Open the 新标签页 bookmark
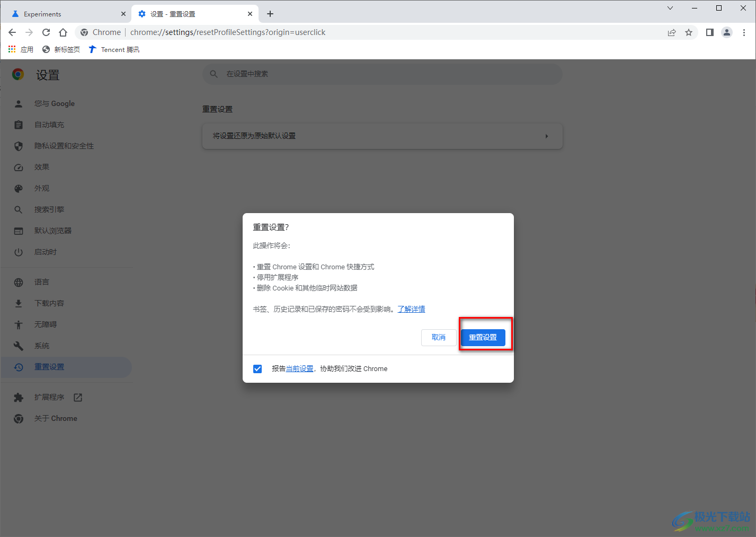Screen dimensions: 756x537 [61, 49]
